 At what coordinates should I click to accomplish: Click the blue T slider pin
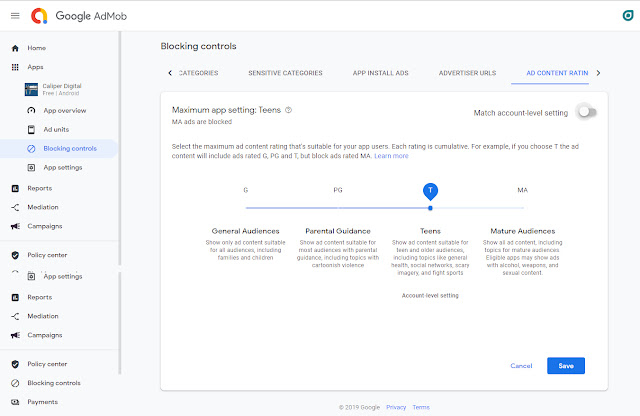pos(430,191)
